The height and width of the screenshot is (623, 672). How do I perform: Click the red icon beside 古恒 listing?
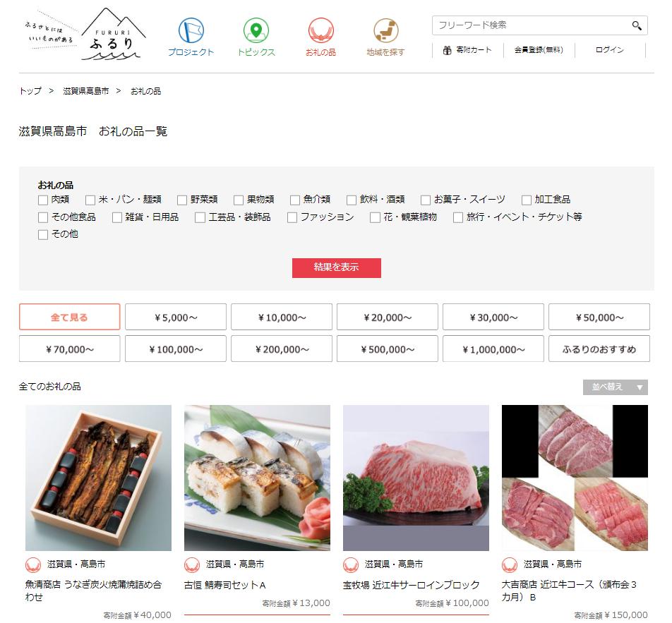(192, 564)
